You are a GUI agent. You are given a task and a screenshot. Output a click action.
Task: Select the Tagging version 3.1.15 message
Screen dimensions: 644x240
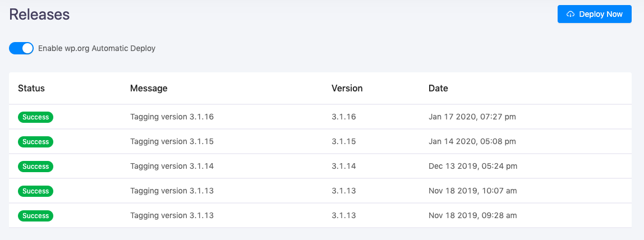tap(172, 142)
